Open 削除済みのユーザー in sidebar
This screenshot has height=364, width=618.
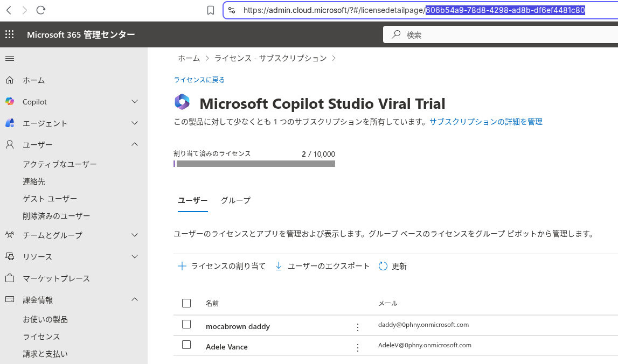[57, 216]
